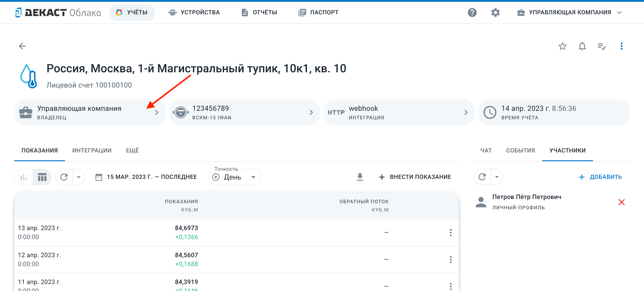Click the Показания куб.м column header

[181, 206]
